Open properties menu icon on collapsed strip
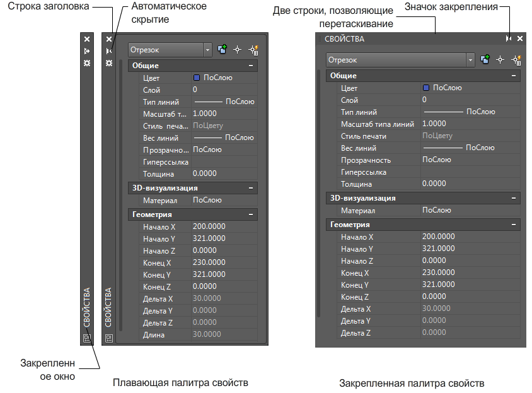Viewport: 532px width, 393px height. 87,63
